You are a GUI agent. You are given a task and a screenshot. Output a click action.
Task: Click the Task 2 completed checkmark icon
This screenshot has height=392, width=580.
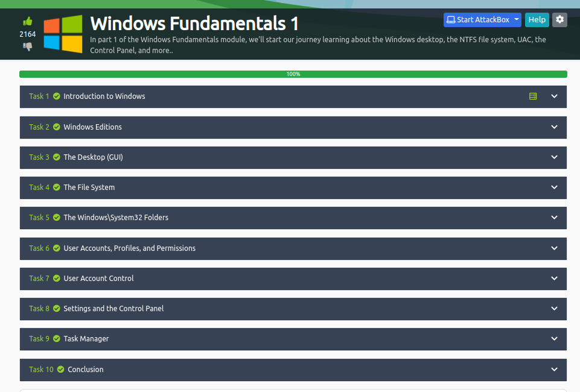[x=57, y=127]
